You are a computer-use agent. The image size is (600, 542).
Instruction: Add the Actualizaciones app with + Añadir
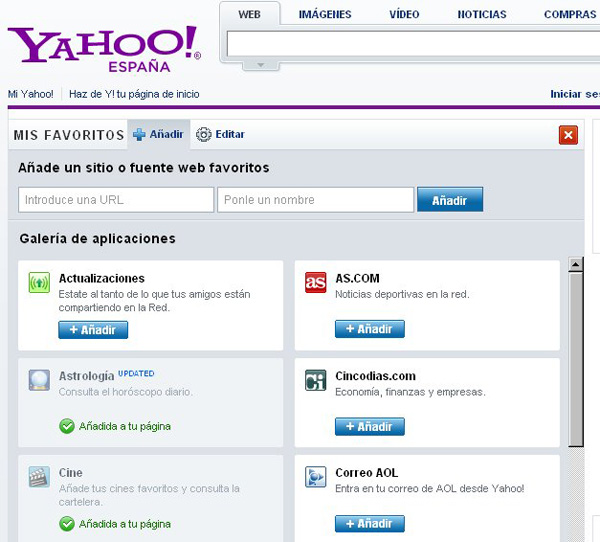[93, 330]
